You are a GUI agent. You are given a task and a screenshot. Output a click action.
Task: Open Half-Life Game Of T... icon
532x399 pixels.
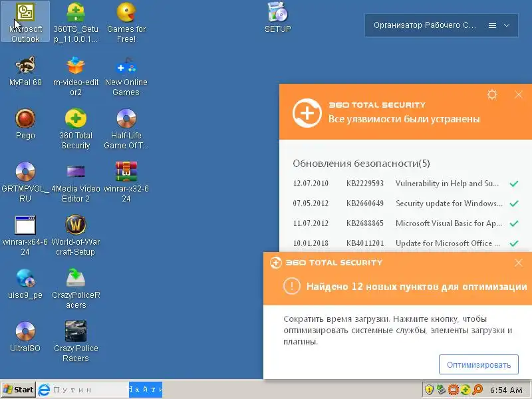tap(126, 129)
